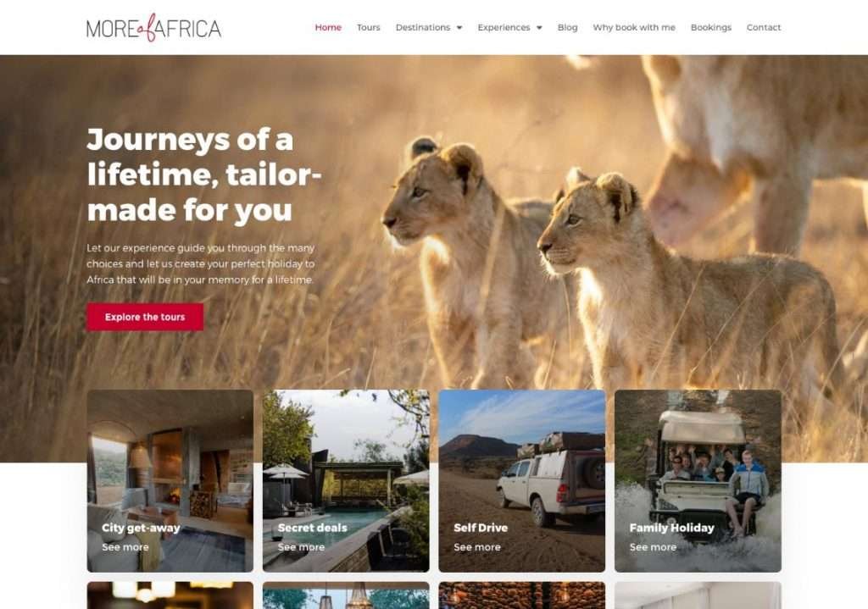Expand the Experiences dropdown arrow
This screenshot has width=868, height=609.
point(539,28)
